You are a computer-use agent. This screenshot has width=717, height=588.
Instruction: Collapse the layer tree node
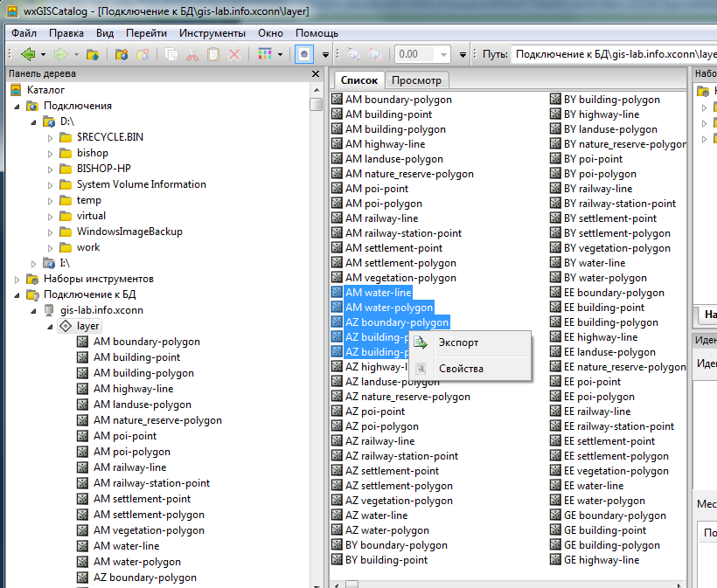(51, 327)
